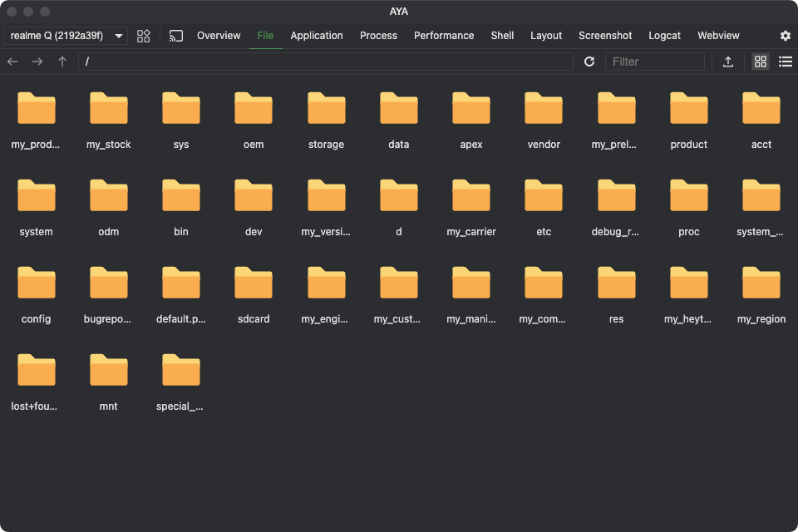Open the Performance tab
This screenshot has height=532, width=798.
(444, 36)
